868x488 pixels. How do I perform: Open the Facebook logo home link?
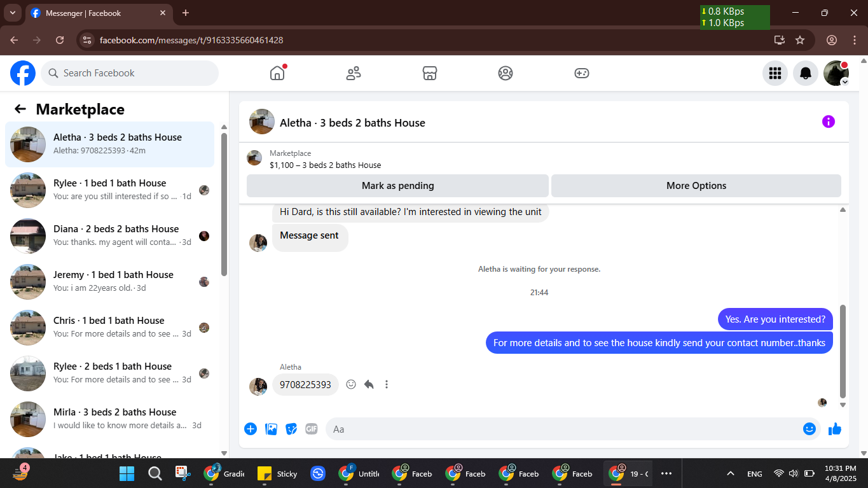click(x=23, y=73)
